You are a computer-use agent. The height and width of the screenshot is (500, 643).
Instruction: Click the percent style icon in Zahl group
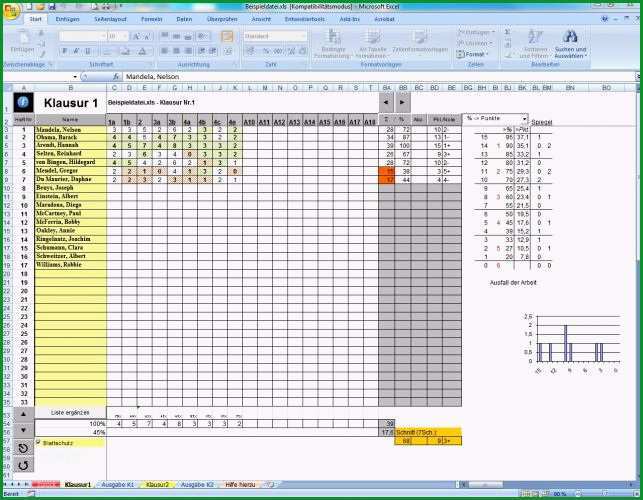pyautogui.click(x=266, y=51)
